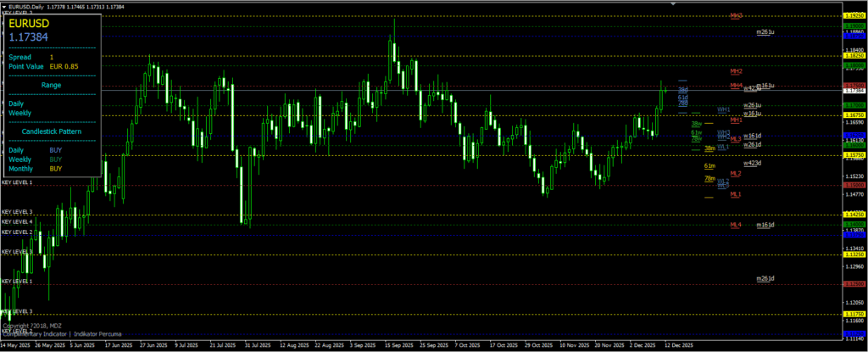The image size is (868, 352).
Task: Click the ML4 level label
Action: pyautogui.click(x=736, y=225)
